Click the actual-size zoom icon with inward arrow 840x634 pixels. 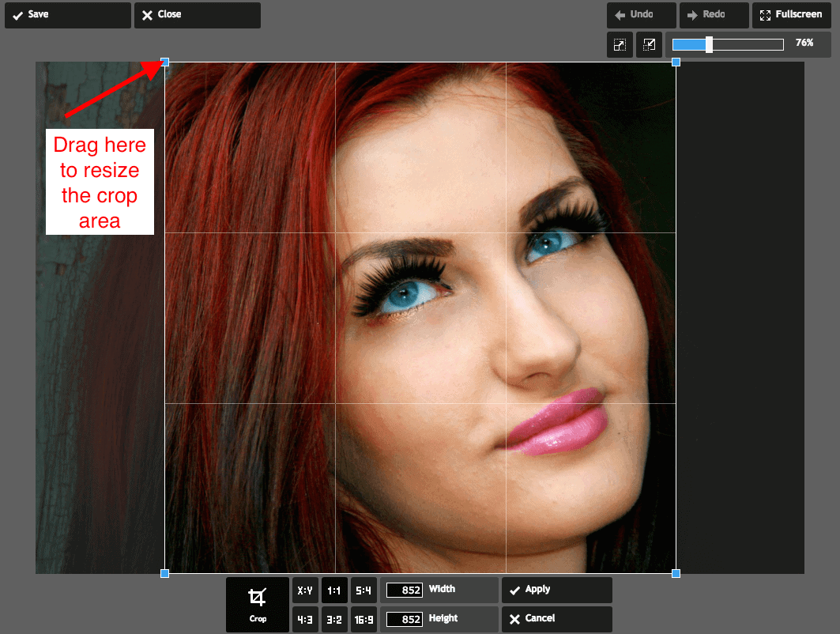tap(649, 44)
